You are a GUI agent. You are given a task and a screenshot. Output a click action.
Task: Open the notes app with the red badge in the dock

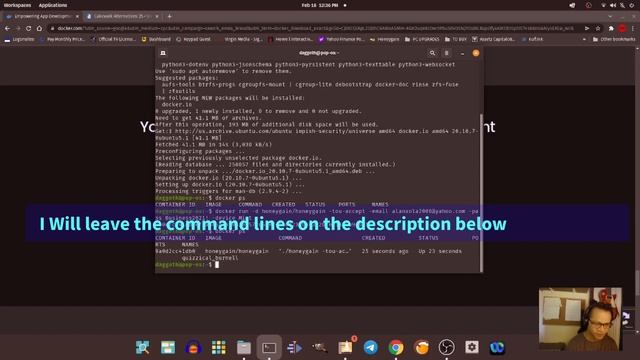tap(346, 347)
